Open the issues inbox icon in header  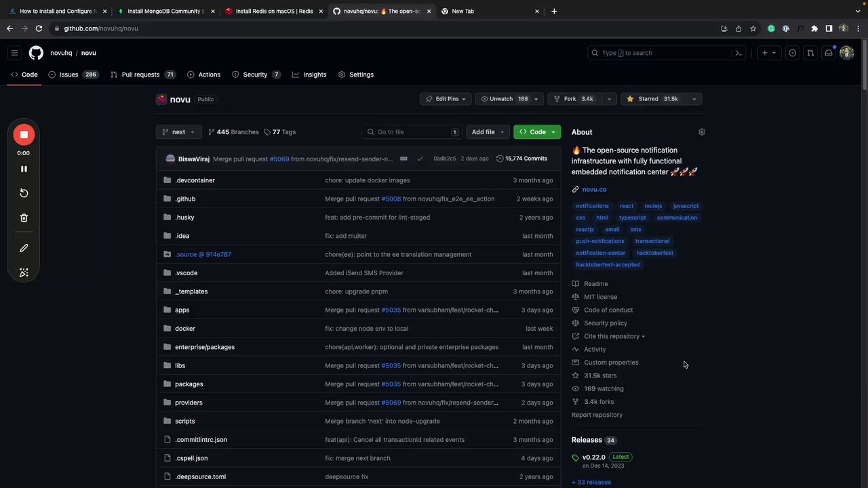[x=792, y=53]
